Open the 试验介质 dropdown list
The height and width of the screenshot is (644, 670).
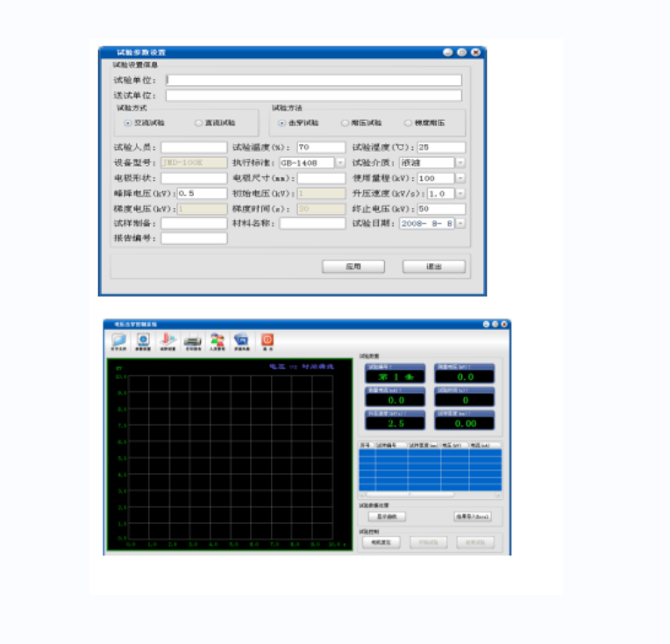coord(460,163)
